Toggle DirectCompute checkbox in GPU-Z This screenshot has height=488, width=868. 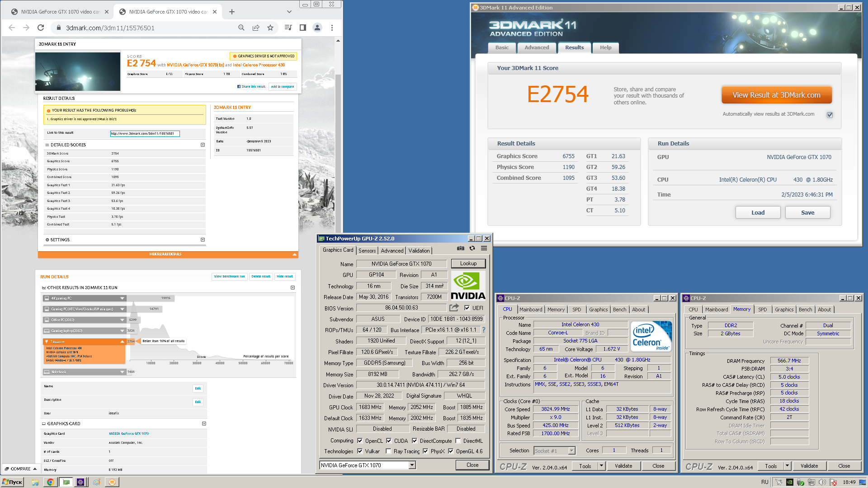414,441
